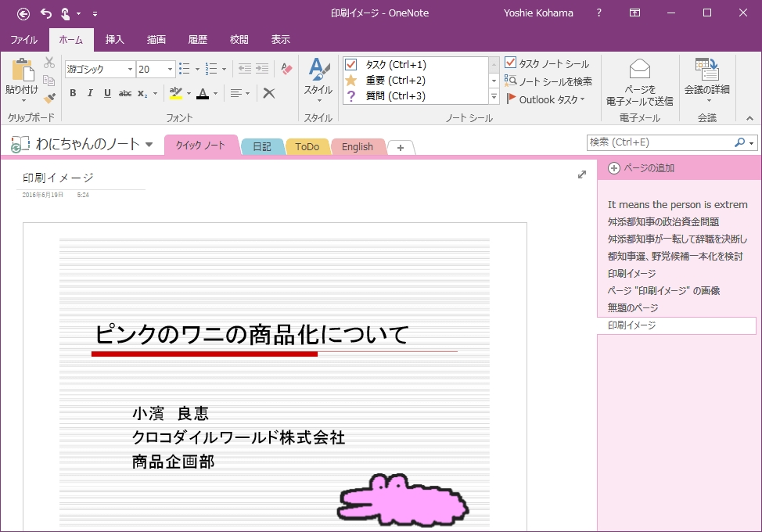Image resolution: width=762 pixels, height=532 pixels.
Task: Click the delete X icon in ribbon
Action: pos(269,93)
